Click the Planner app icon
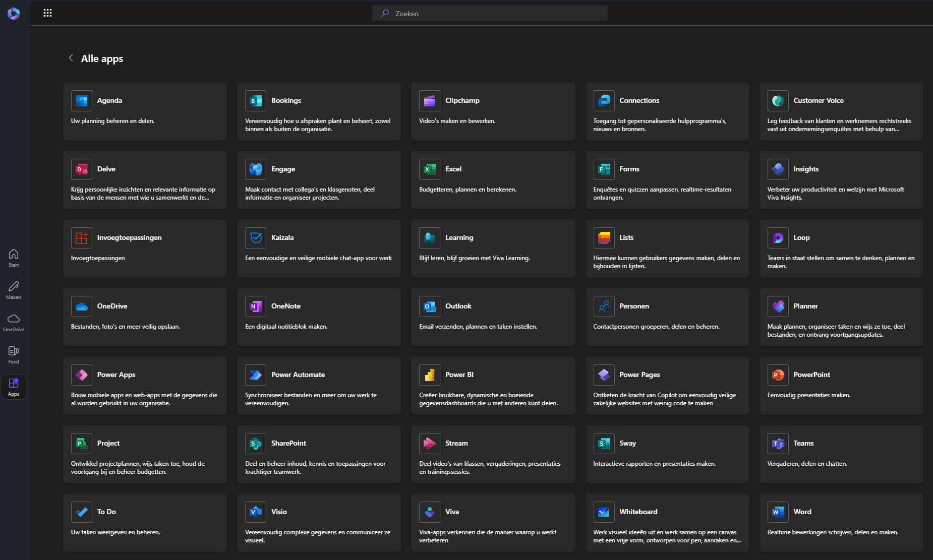Image resolution: width=933 pixels, height=560 pixels. (778, 306)
